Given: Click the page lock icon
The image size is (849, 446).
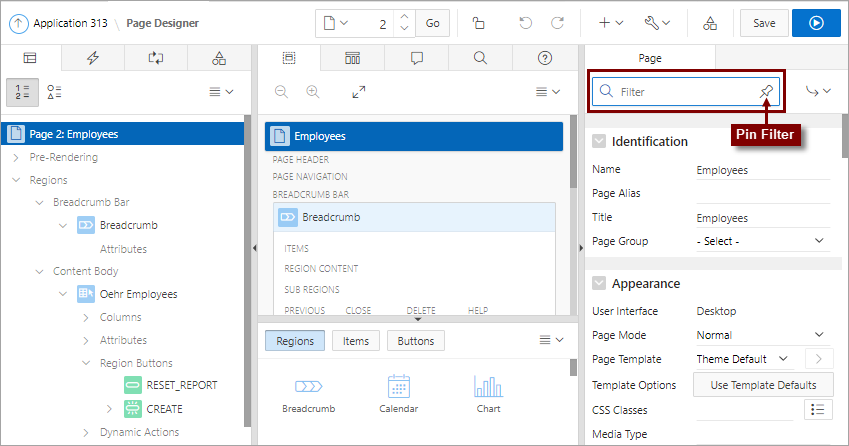Looking at the screenshot, I should (x=479, y=23).
